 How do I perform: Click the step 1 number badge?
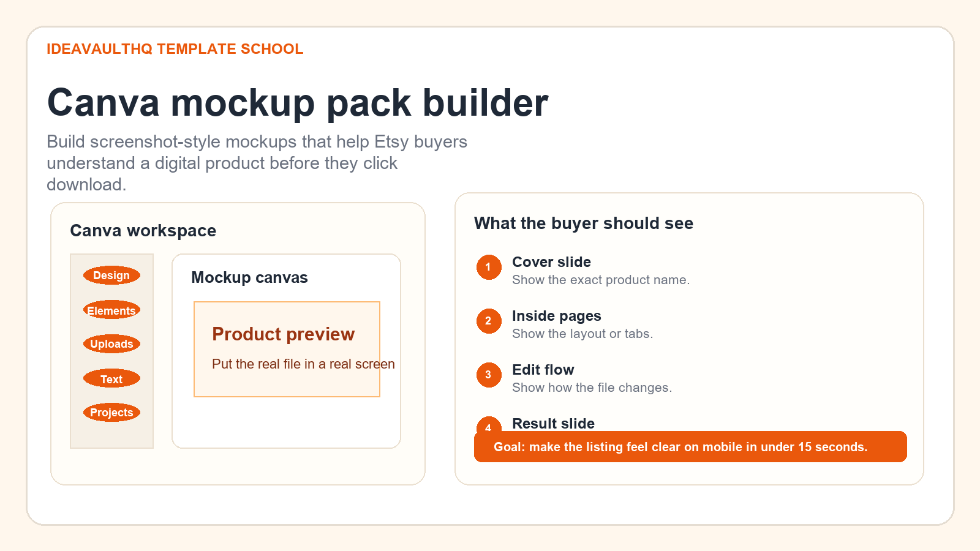click(489, 267)
